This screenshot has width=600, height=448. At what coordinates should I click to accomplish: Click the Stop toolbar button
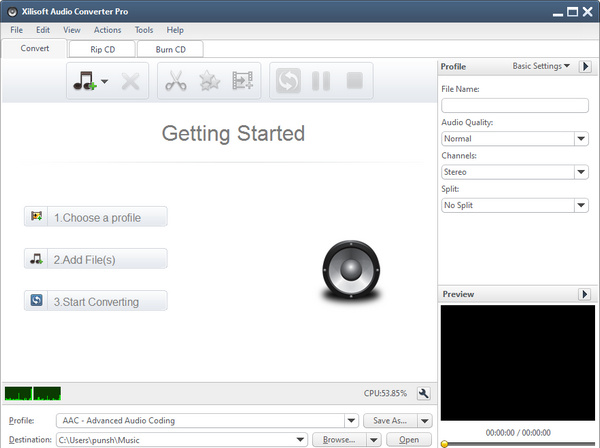pyautogui.click(x=354, y=81)
